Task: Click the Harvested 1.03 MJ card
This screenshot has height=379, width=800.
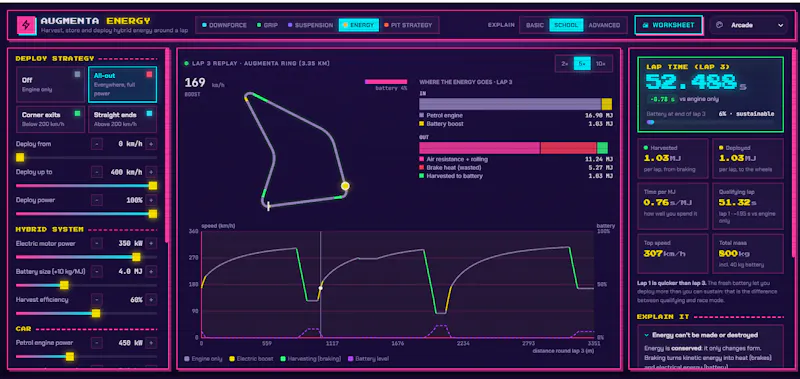Action: click(673, 158)
